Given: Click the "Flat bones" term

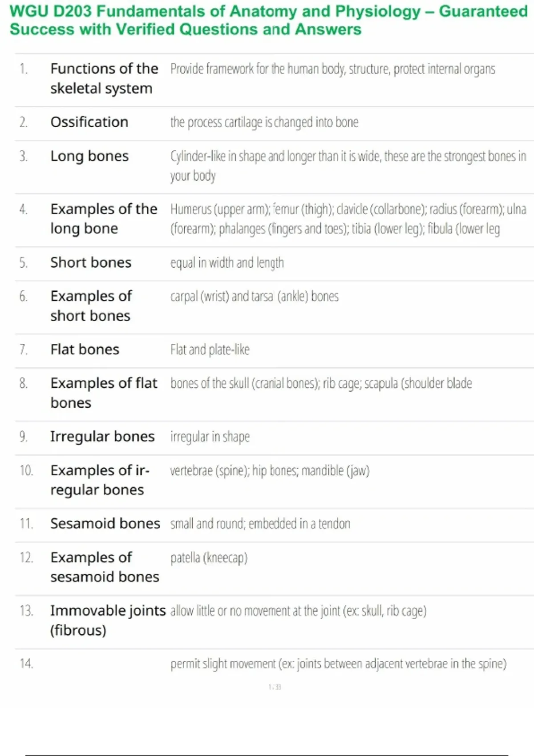Looking at the screenshot, I should click(85, 350).
